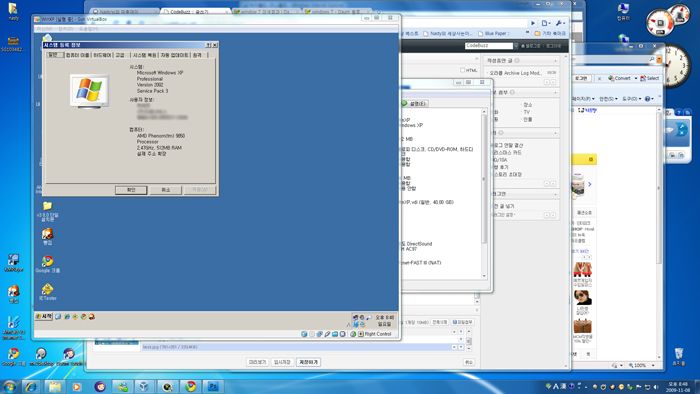The width and height of the screenshot is (700, 394).
Task: Click the VirtualBox status bar optical disk icon
Action: [x=312, y=334]
